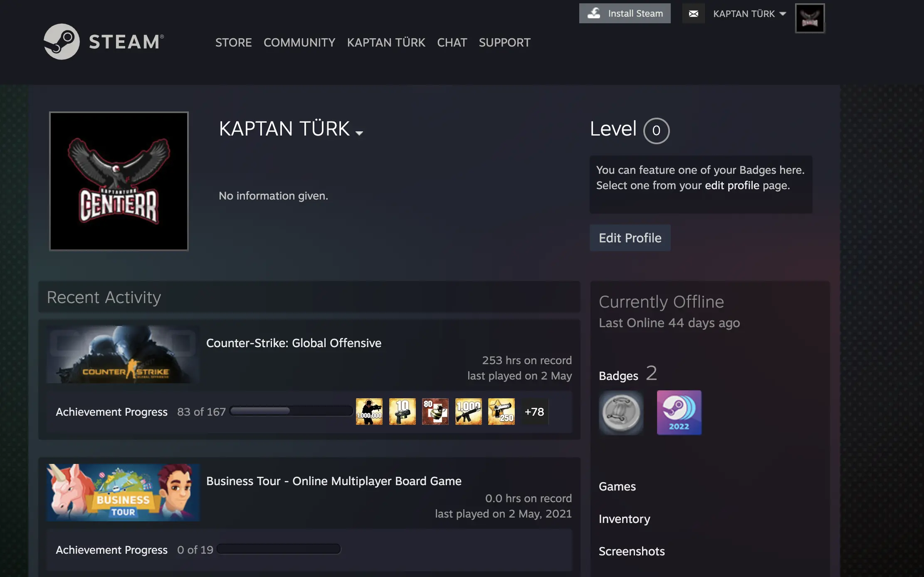924x577 pixels.
Task: Click the Counter-Strike game banner image
Action: [123, 355]
